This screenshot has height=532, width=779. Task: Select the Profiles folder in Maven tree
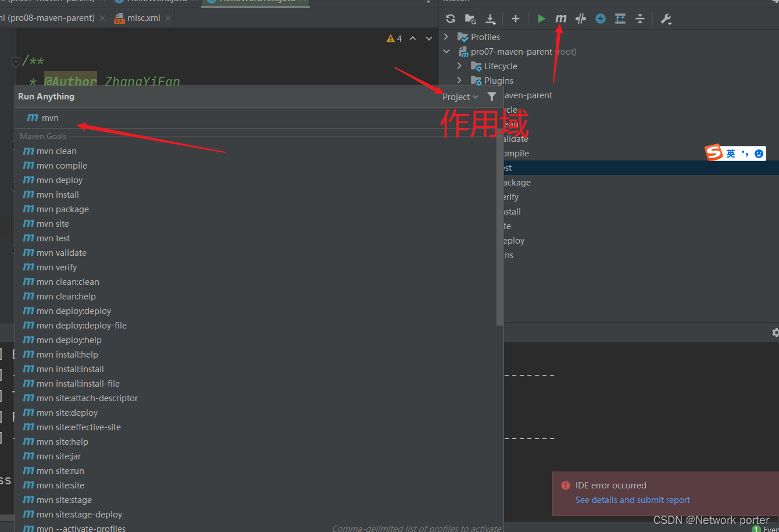click(479, 37)
